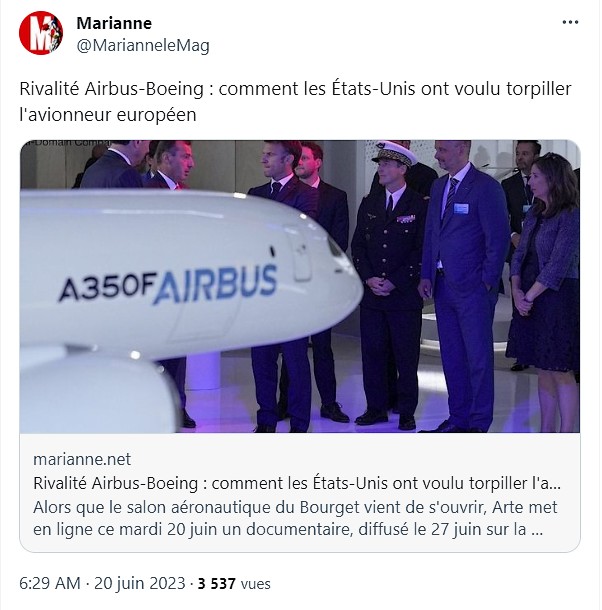Click the 6:29 AM timestamp

click(x=50, y=584)
